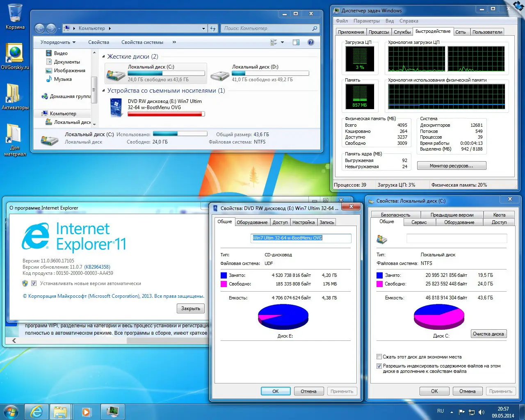Click Закрыть in Internet Explorer about dialog
This screenshot has height=420, width=525.
coord(191,308)
